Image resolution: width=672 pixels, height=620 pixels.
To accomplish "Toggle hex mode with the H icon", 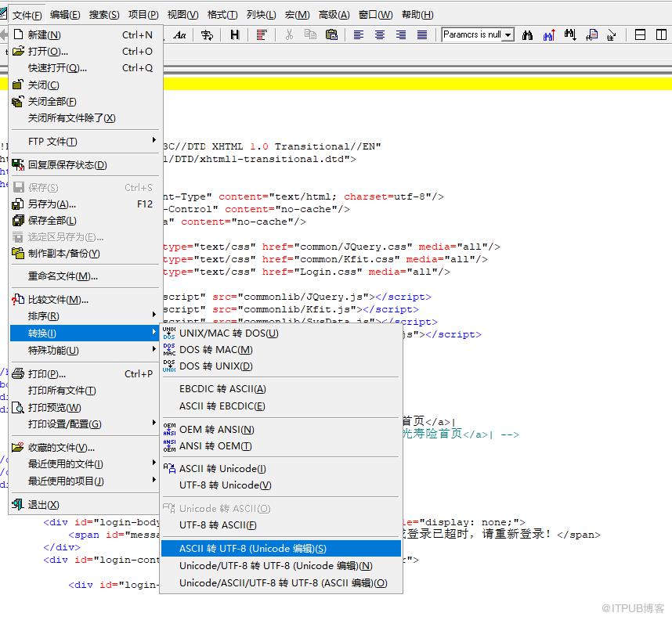I will click(x=234, y=34).
